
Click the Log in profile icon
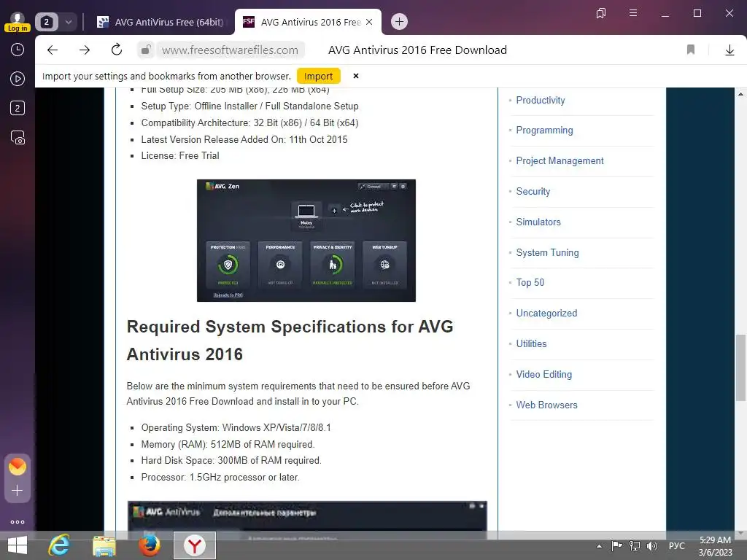(x=18, y=22)
